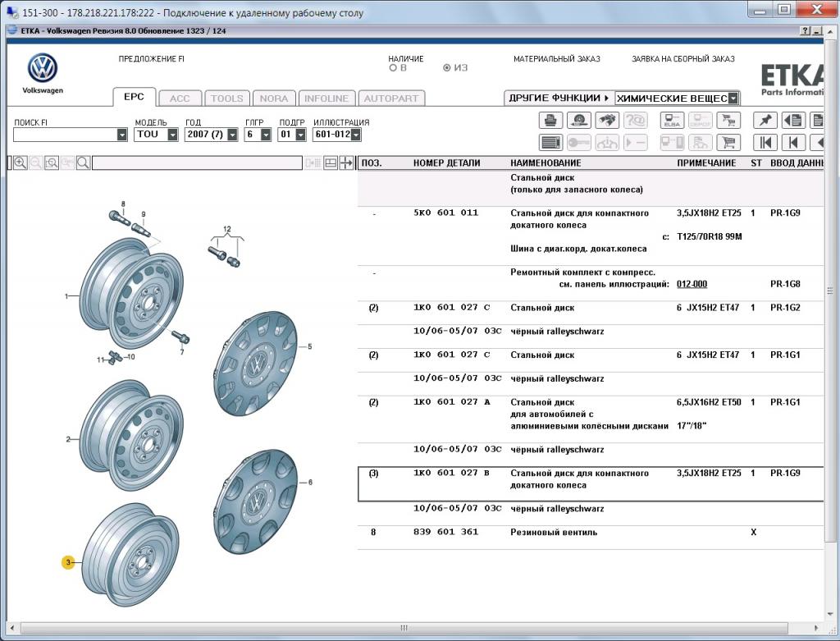Viewport: 840px width, 641px height.
Task: Open the 012-000 illustration link
Action: click(x=692, y=284)
